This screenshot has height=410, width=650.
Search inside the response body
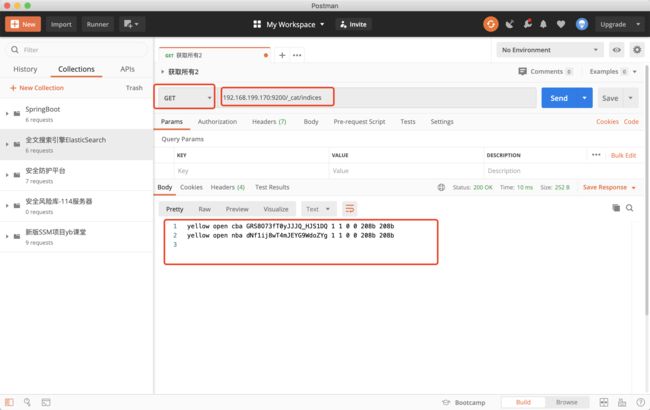(629, 208)
